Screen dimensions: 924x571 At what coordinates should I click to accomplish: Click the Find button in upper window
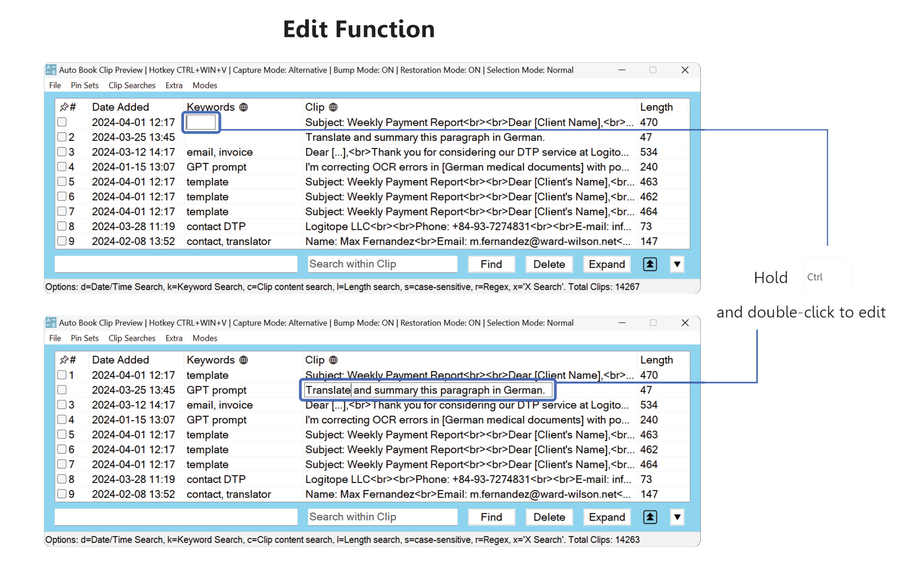tap(491, 264)
